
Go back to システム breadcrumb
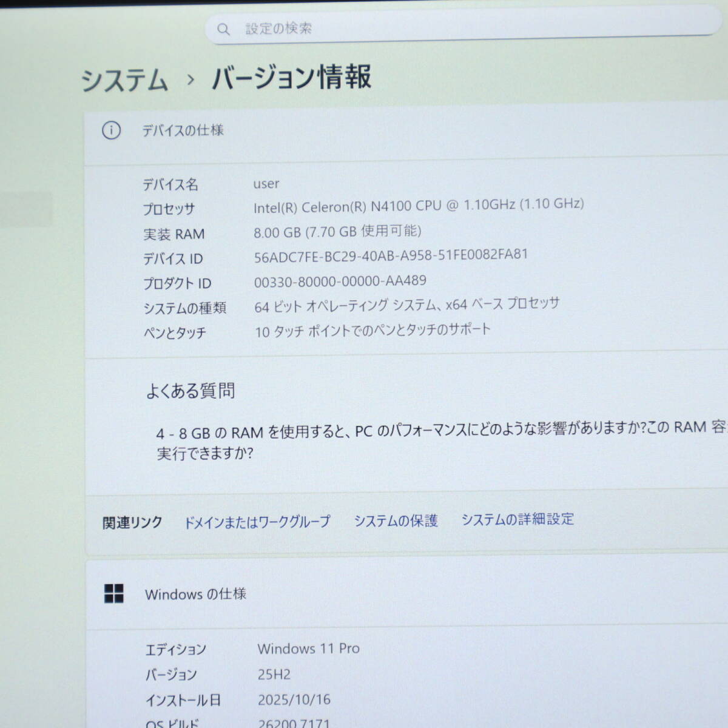124,80
